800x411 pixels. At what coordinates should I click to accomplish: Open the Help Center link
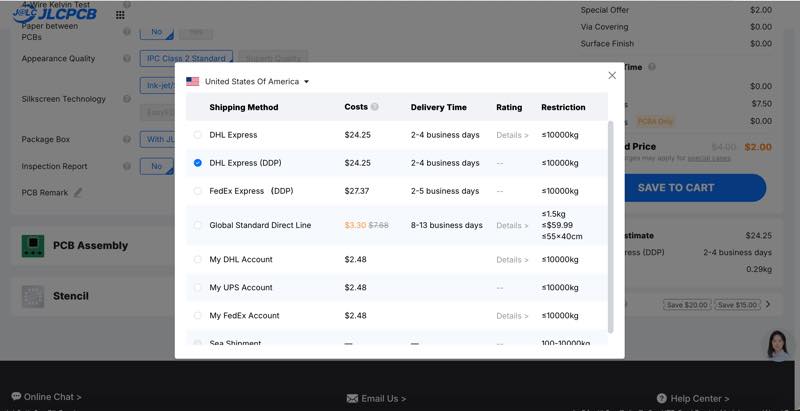(x=699, y=399)
